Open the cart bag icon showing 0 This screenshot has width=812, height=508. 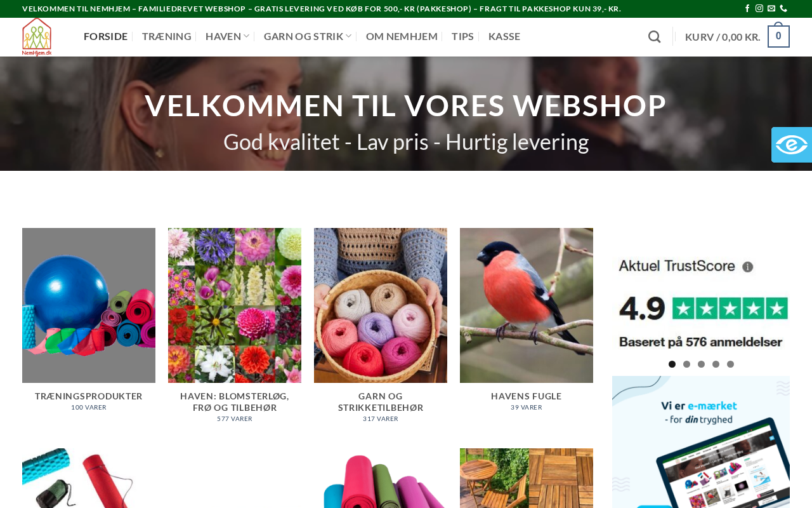[778, 36]
